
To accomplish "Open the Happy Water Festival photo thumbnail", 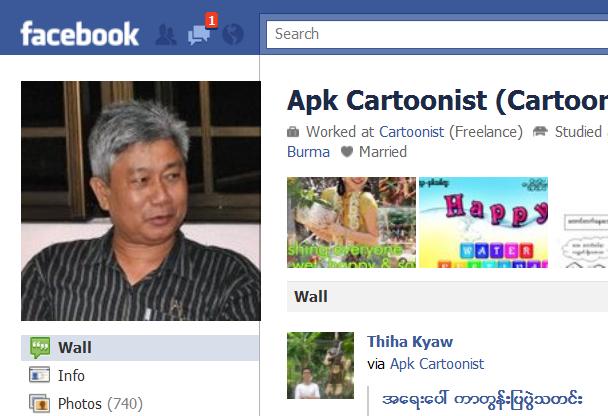I will point(484,223).
